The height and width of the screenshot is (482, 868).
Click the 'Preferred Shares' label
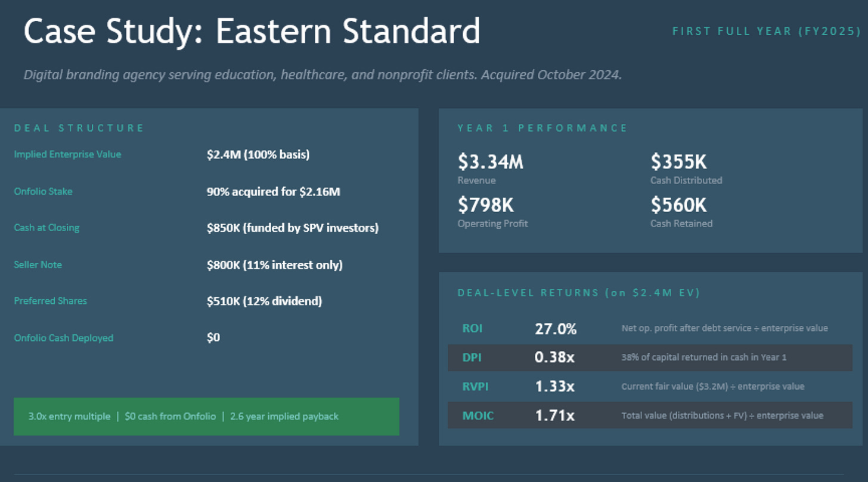(50, 301)
